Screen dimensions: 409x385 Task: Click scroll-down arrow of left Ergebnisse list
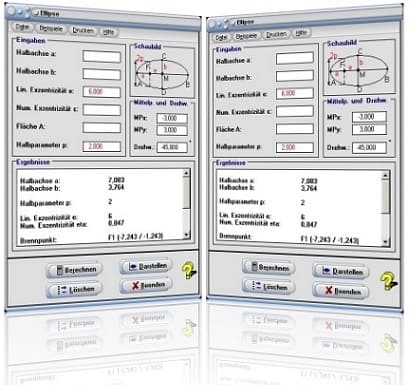pos(186,235)
